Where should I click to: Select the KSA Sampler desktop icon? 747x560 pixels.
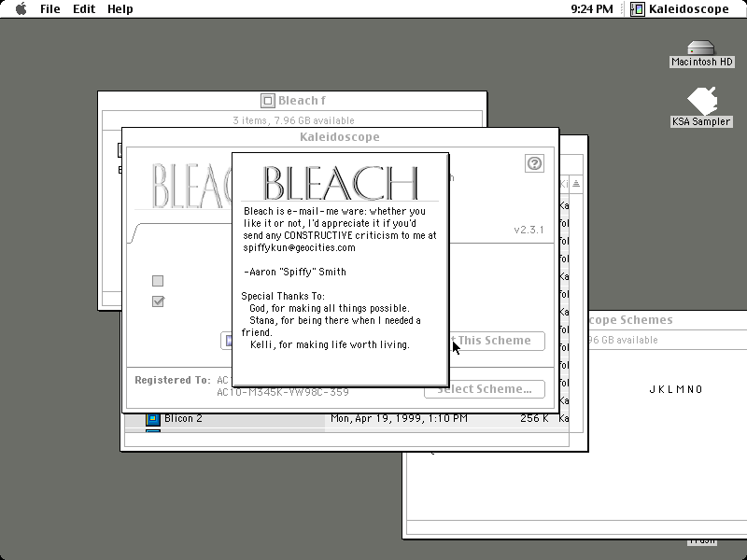[x=701, y=106]
